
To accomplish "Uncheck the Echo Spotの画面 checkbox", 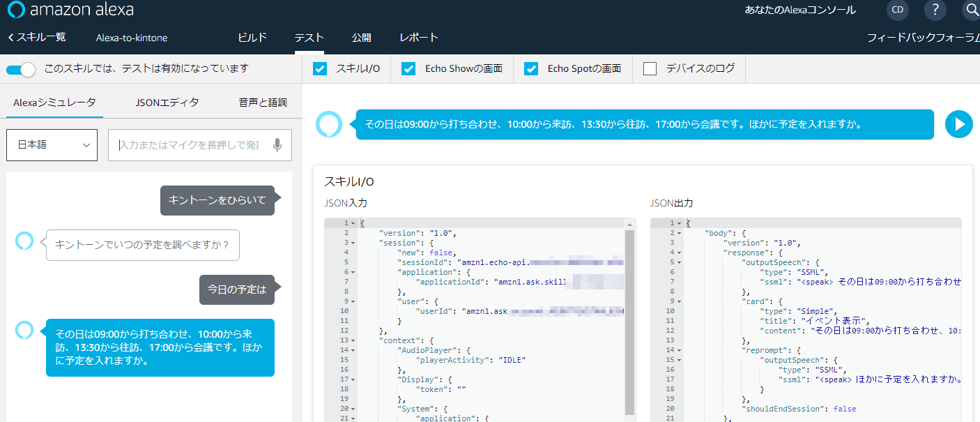I will (x=531, y=68).
